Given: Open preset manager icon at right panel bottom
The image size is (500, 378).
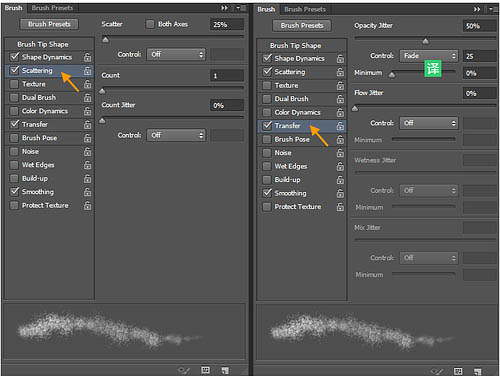Looking at the screenshot, I should pos(458,371).
